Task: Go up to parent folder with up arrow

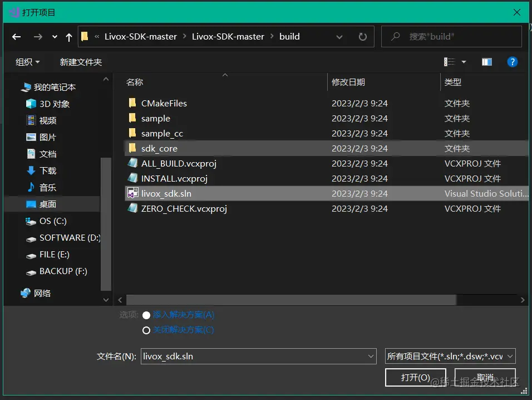Action: pos(68,36)
